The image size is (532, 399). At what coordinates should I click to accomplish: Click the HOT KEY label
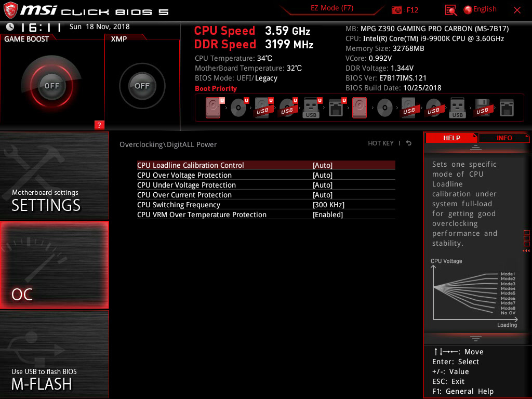point(381,143)
